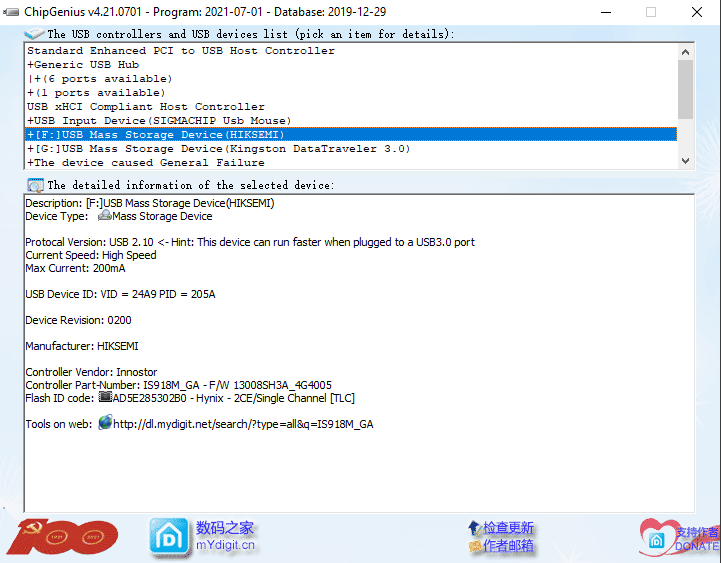Click the Description: [F:]USB Mass Storage Device line

point(150,203)
